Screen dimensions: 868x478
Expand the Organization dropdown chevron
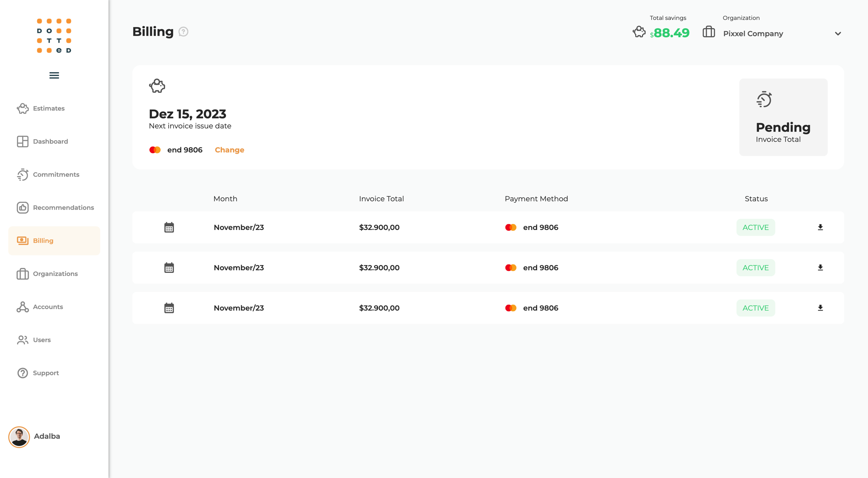[837, 34]
